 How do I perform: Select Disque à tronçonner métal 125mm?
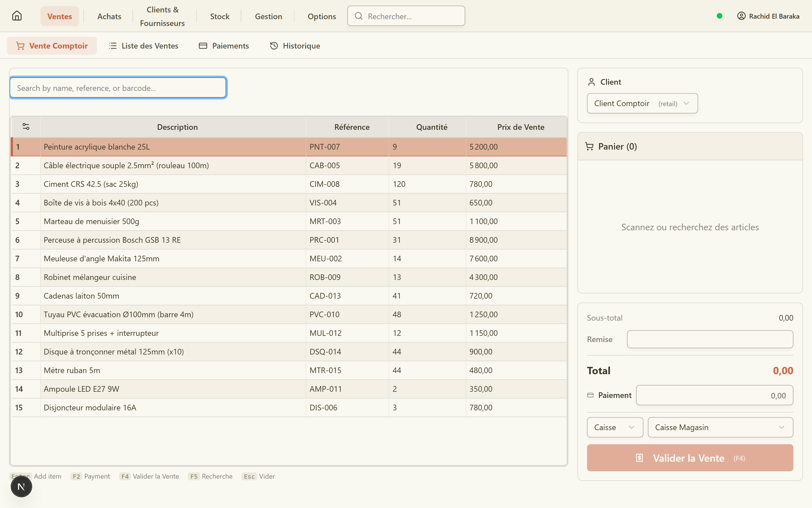[x=289, y=352]
